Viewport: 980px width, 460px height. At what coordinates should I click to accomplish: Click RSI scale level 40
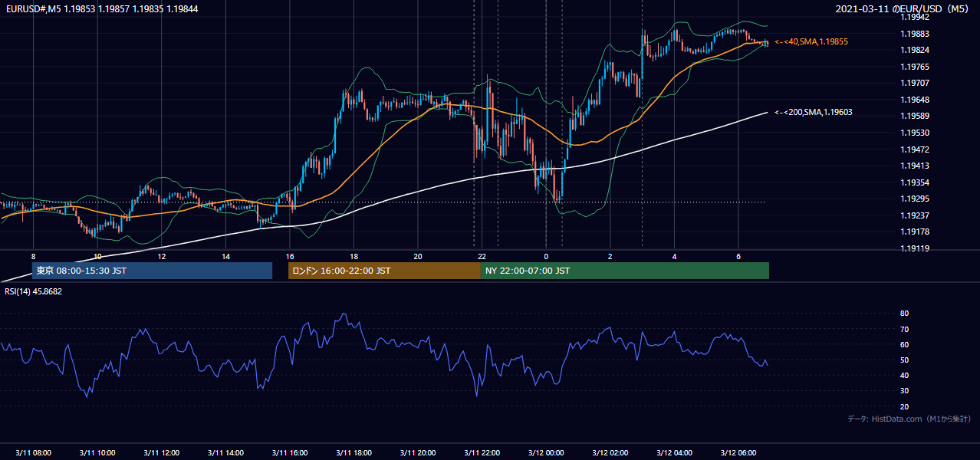pyautogui.click(x=904, y=375)
